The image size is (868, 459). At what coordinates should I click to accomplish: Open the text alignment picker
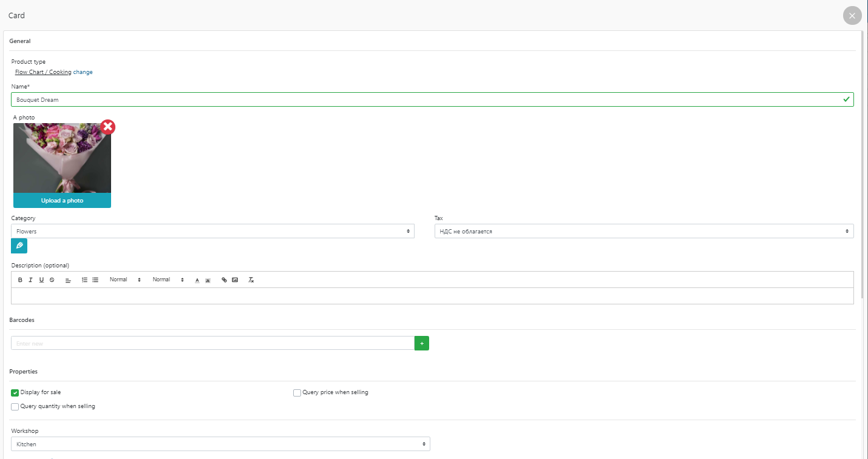click(68, 280)
